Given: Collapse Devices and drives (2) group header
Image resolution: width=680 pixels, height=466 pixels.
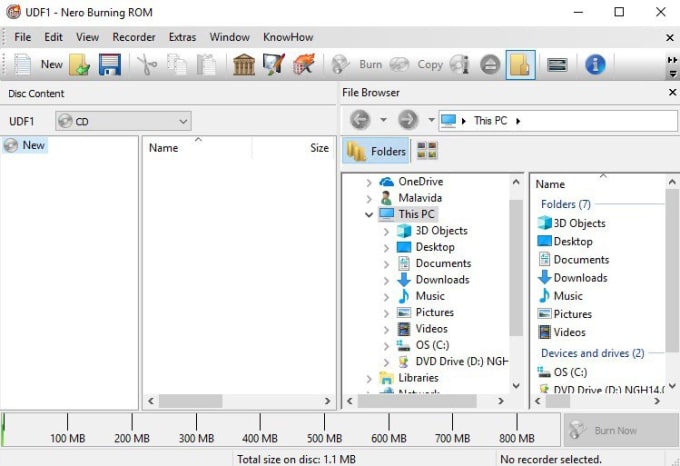Looking at the screenshot, I should (x=592, y=353).
